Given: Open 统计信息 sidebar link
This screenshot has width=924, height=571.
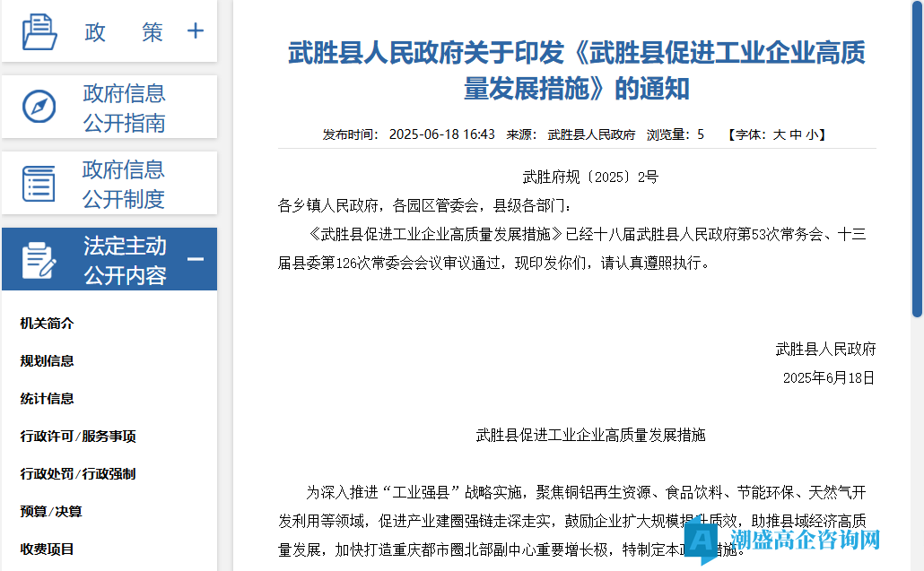Looking at the screenshot, I should pos(47,399).
